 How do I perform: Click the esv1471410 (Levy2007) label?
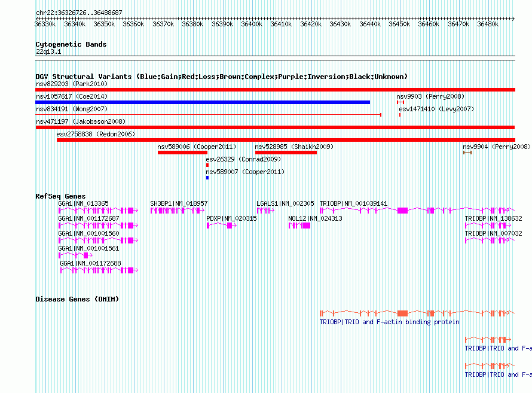coord(436,109)
